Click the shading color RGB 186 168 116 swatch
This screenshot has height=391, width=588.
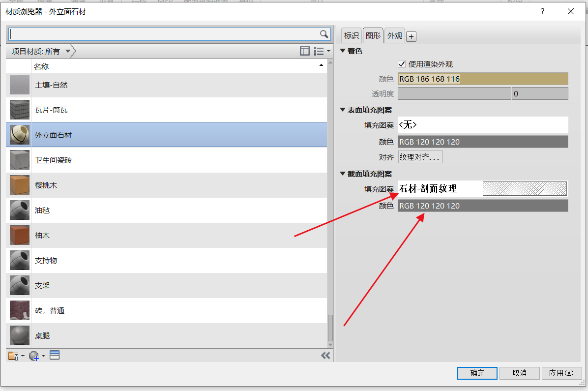pyautogui.click(x=482, y=79)
